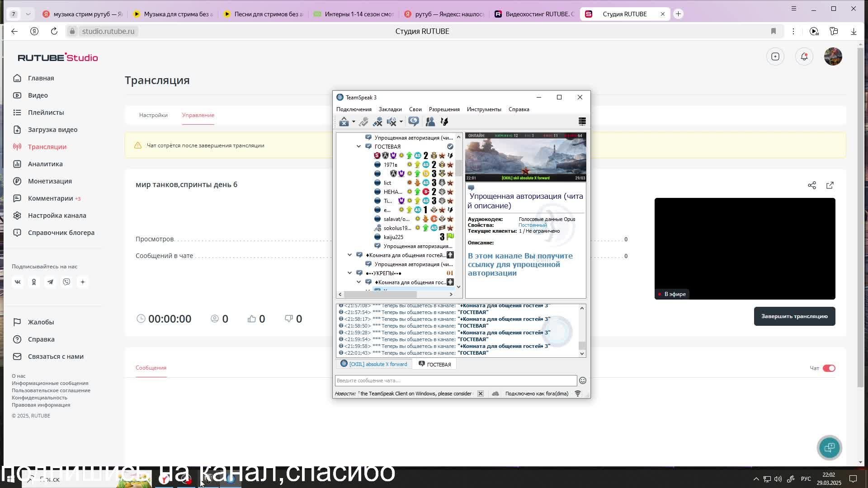Mute speakers icon in TeamSpeak toolbar

tap(392, 122)
